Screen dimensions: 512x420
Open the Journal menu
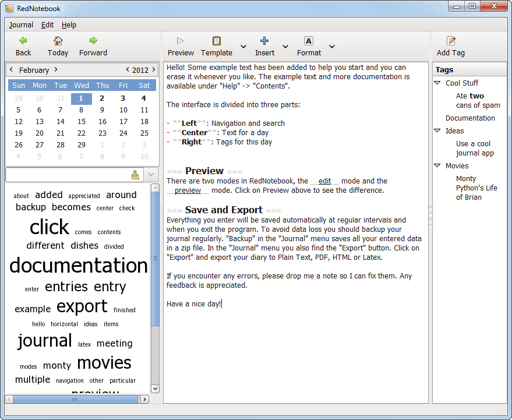pos(21,25)
